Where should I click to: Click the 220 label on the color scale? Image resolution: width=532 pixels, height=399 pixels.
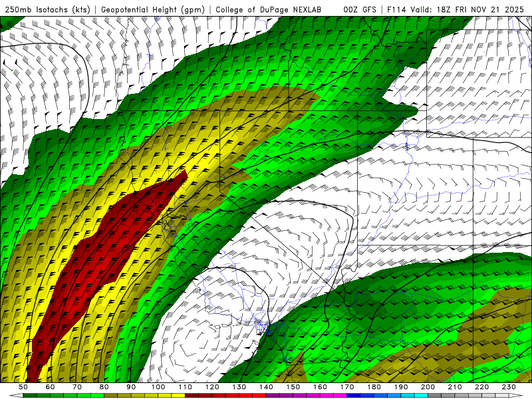[x=483, y=387]
